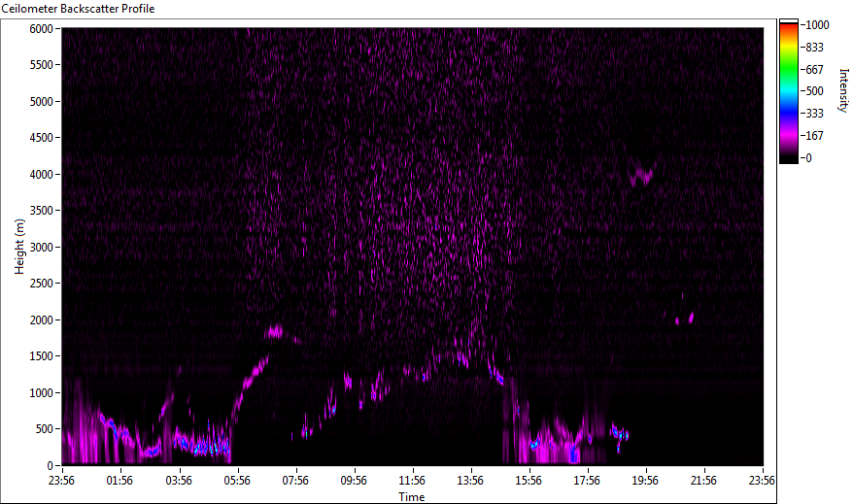The height and width of the screenshot is (504, 853).
Task: Click the 6000 height tick label
Action: [42, 29]
